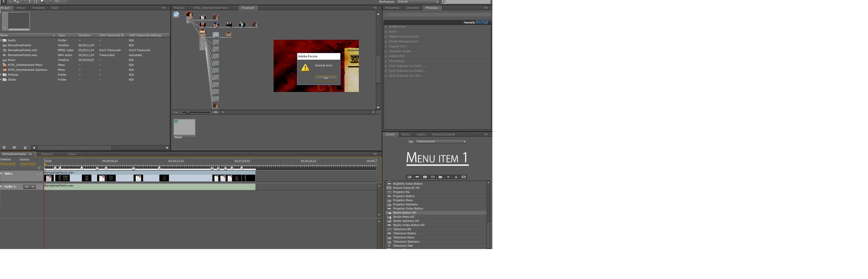The image size is (868, 279).
Task: Open the Set Entertainment dropdown
Action: pos(441,142)
